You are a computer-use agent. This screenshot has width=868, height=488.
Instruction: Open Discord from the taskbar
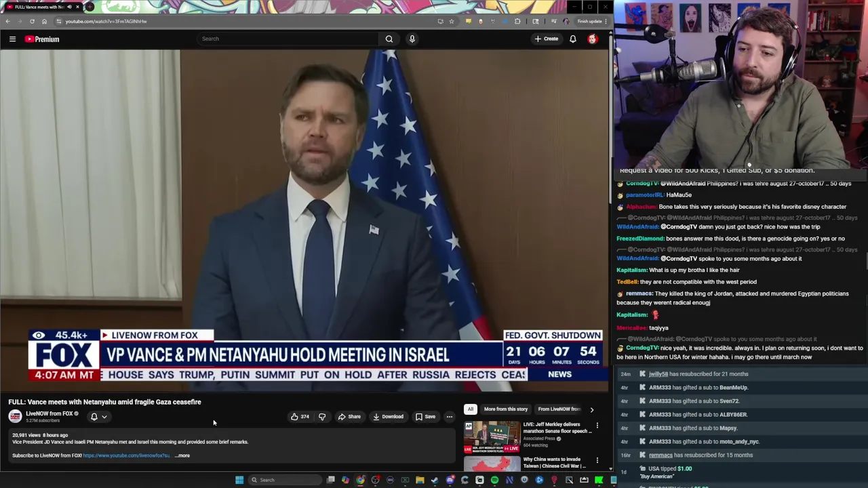pos(450,480)
